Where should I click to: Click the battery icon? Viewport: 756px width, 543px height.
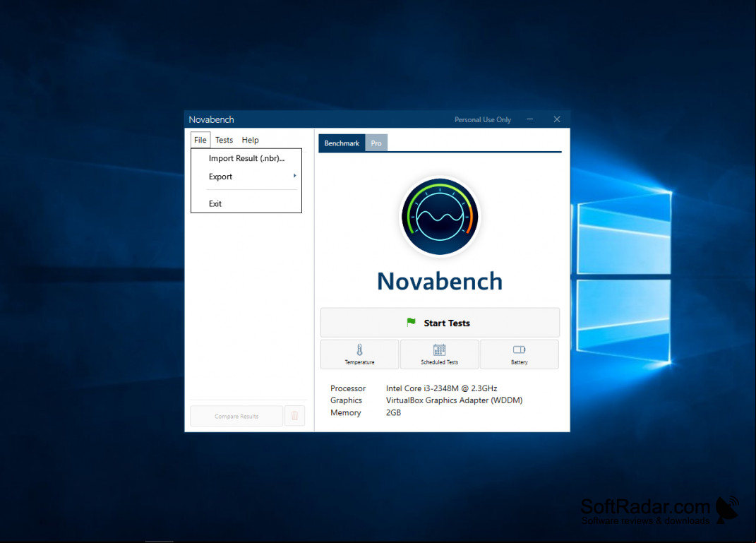pyautogui.click(x=520, y=350)
